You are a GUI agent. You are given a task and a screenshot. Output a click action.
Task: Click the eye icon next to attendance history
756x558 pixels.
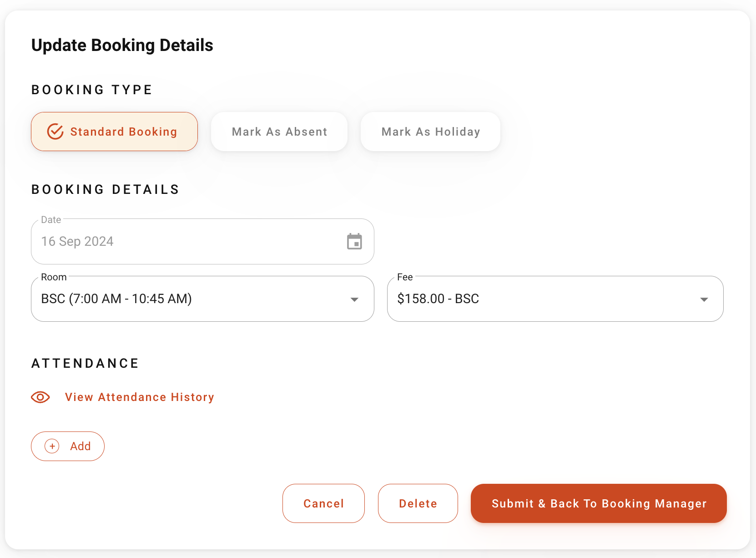click(x=40, y=397)
